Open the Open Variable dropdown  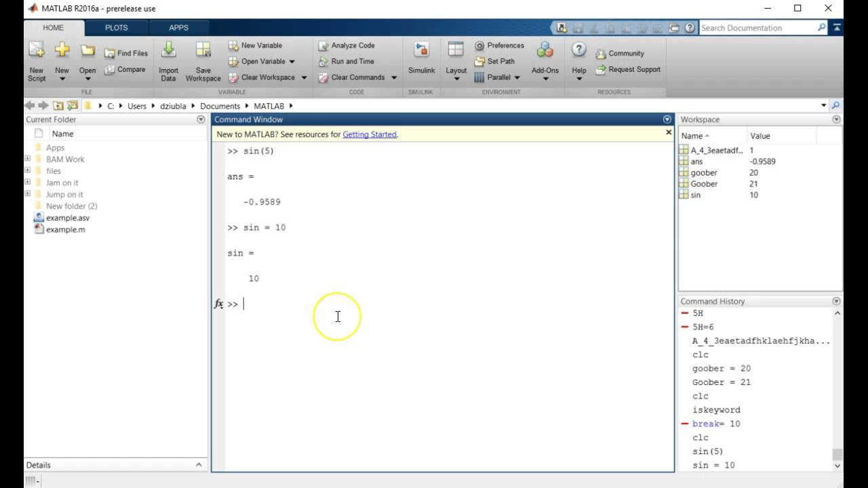point(292,62)
